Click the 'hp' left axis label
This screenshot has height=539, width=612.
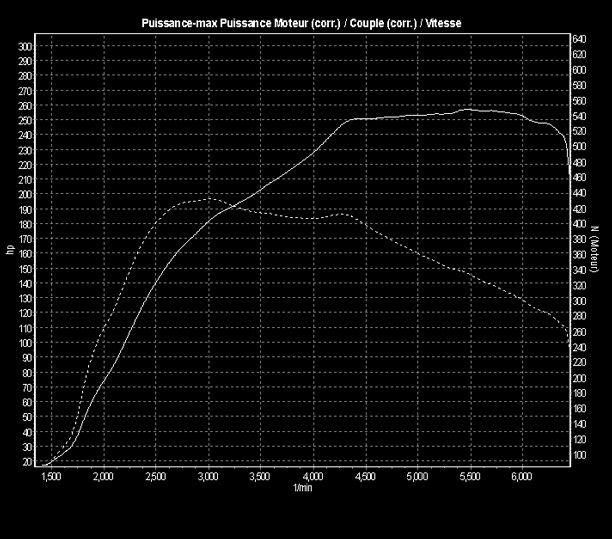10,250
